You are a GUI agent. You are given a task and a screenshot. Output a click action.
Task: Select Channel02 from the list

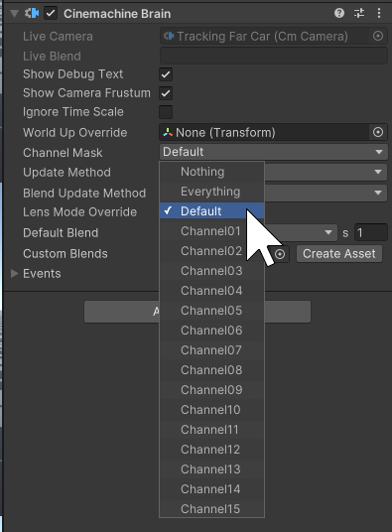coord(212,251)
